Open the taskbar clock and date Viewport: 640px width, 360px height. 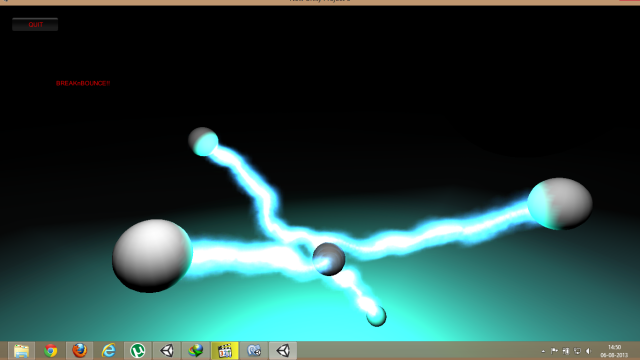(x=614, y=351)
